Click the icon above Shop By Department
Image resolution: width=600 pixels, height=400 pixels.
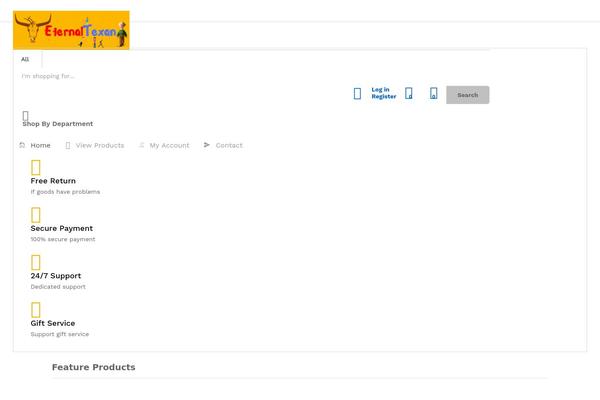[26, 116]
